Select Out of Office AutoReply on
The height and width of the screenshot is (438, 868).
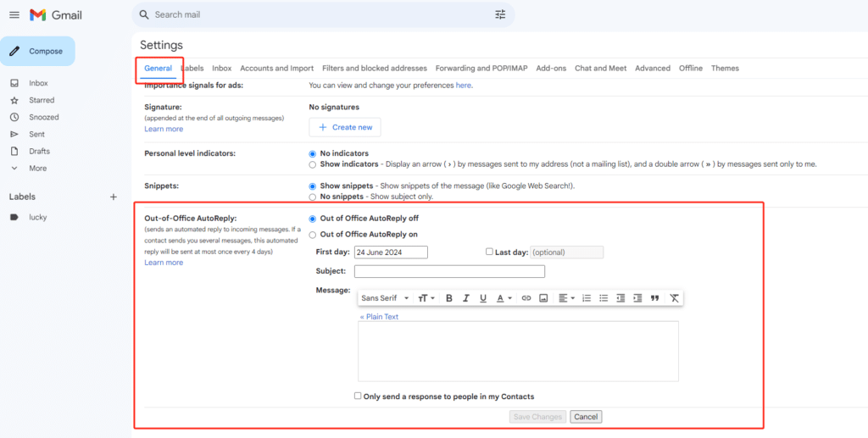pos(313,235)
